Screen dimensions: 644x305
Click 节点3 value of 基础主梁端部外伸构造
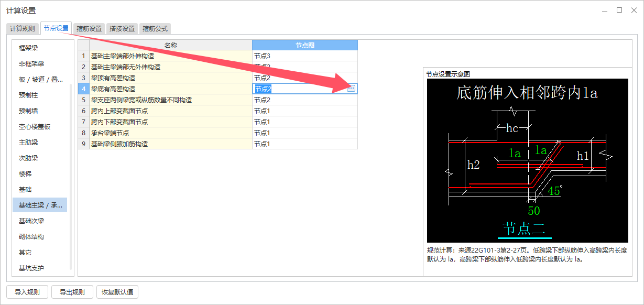pyautogui.click(x=305, y=56)
